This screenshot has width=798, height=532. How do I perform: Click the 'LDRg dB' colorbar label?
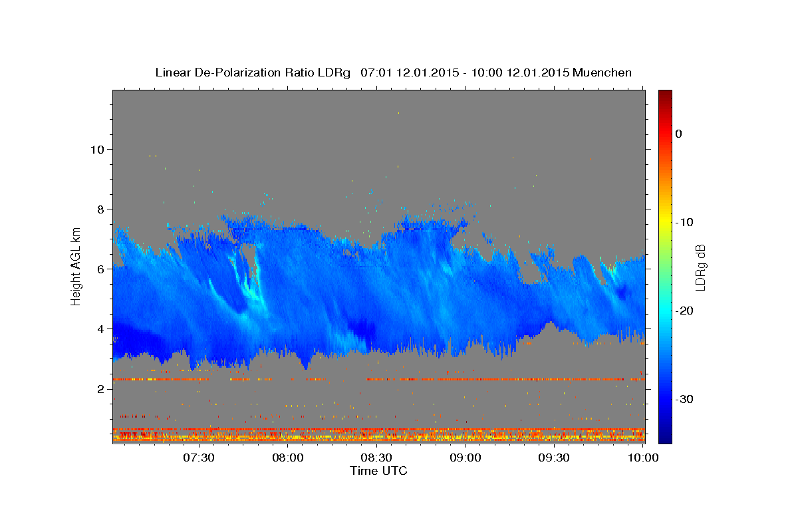[x=700, y=267]
